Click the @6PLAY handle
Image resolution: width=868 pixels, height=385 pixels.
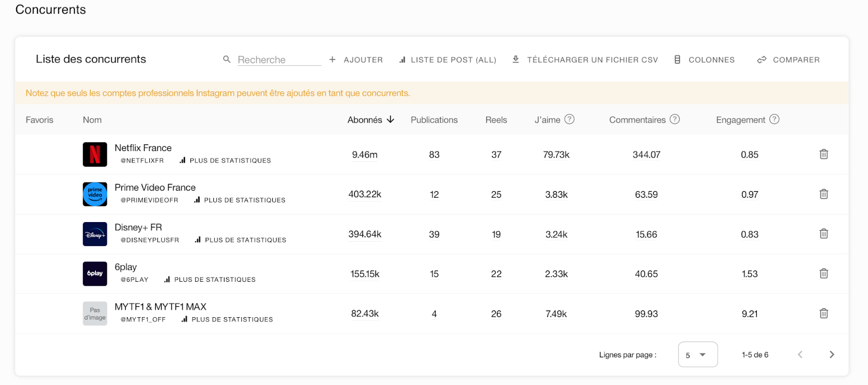135,280
